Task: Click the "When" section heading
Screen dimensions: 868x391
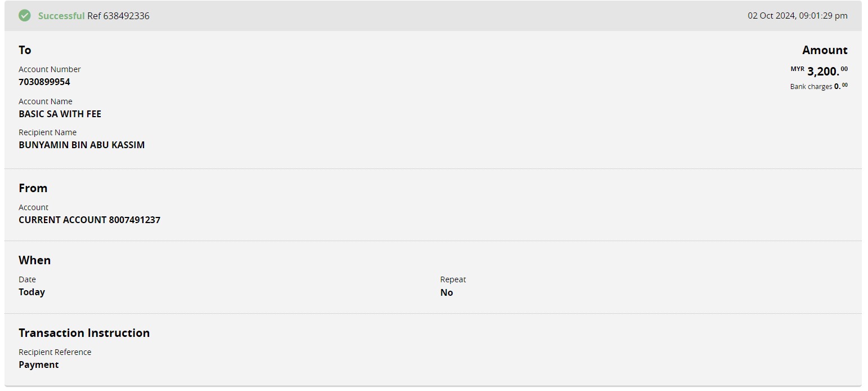Action: tap(34, 260)
